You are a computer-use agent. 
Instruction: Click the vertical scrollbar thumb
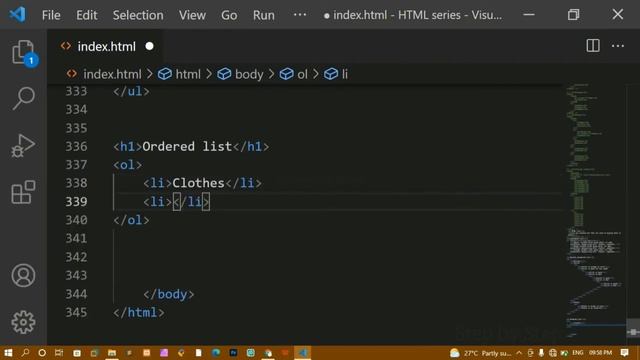click(x=633, y=331)
